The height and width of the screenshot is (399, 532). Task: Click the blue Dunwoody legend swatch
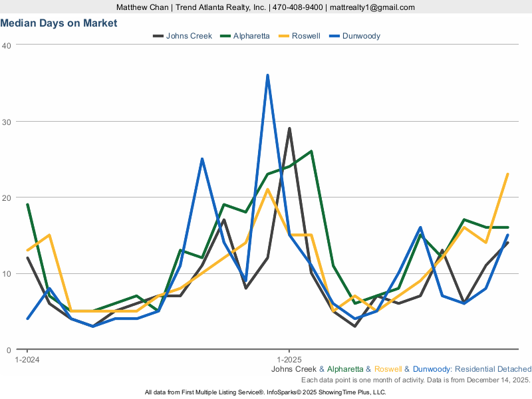[x=334, y=36]
